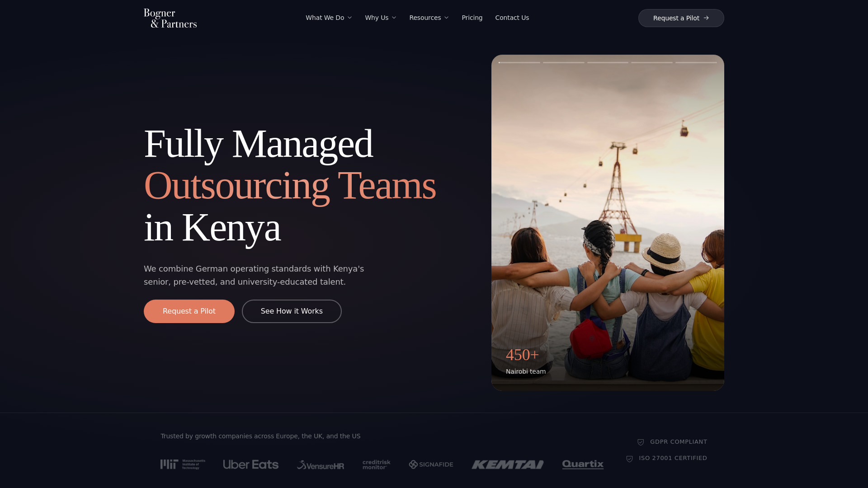The height and width of the screenshot is (488, 868).
Task: Click the Signafide logo
Action: [431, 465]
